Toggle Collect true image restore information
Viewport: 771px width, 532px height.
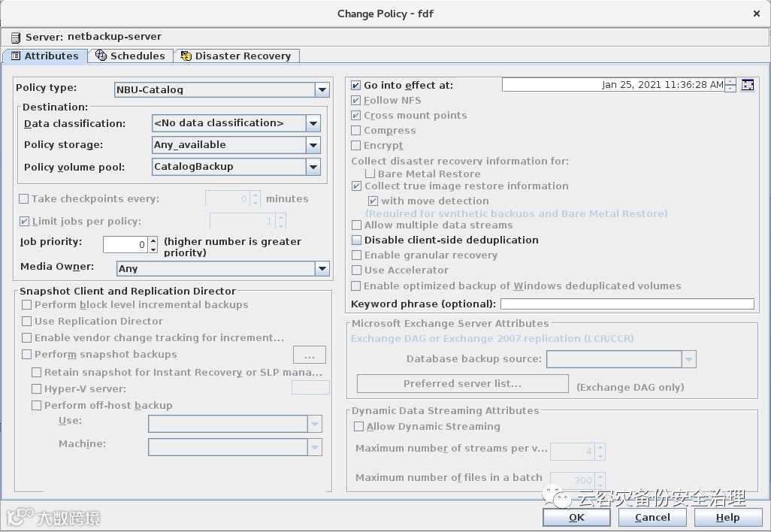point(356,186)
